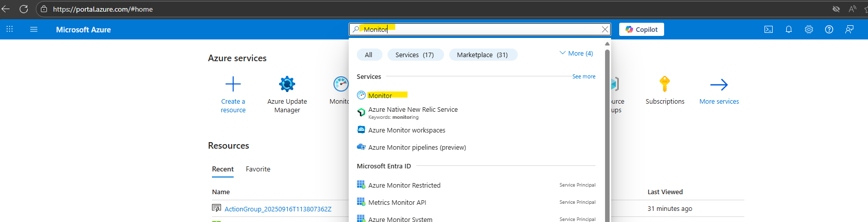
Task: Click the browser back arrow
Action: tap(6, 9)
